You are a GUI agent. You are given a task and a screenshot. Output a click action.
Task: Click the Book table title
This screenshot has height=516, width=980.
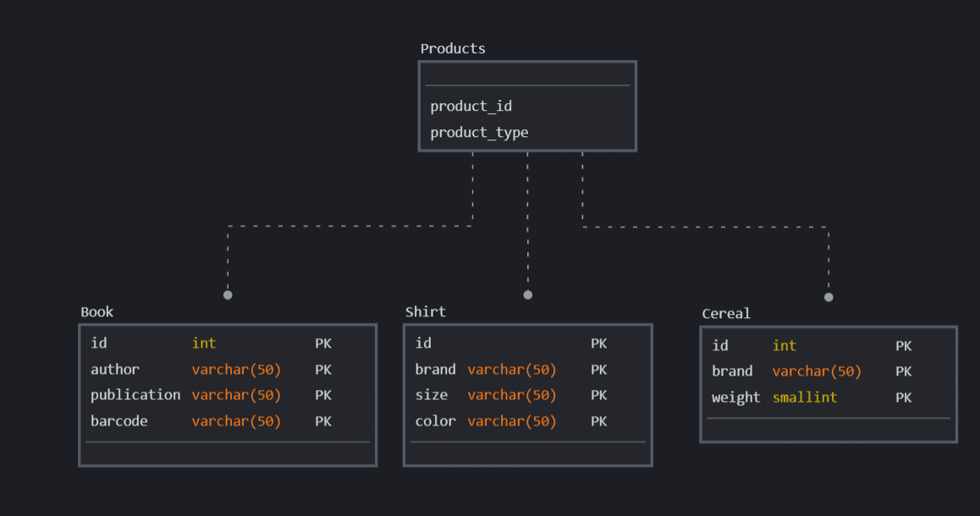(x=97, y=312)
